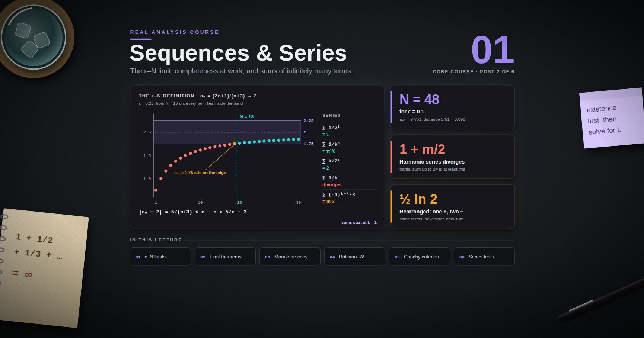Click the IN THIS LECTURE heading
The height and width of the screenshot is (338, 644).
(156, 240)
